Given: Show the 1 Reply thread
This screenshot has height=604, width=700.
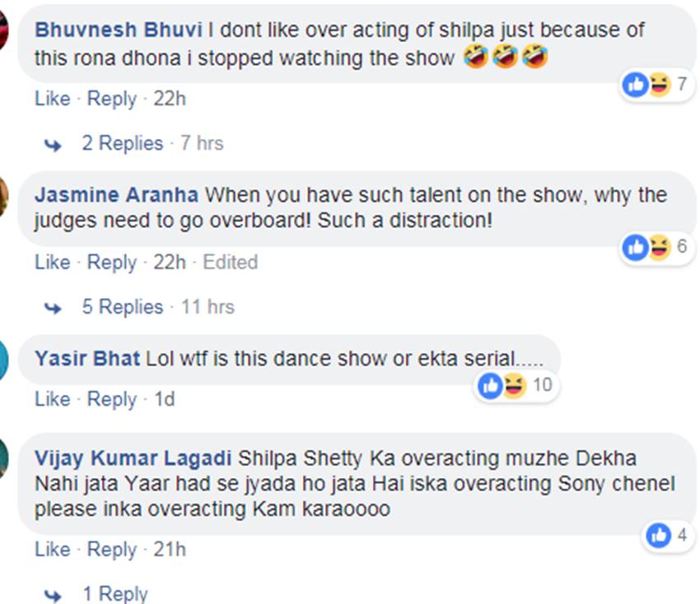Looking at the screenshot, I should click(x=114, y=594).
